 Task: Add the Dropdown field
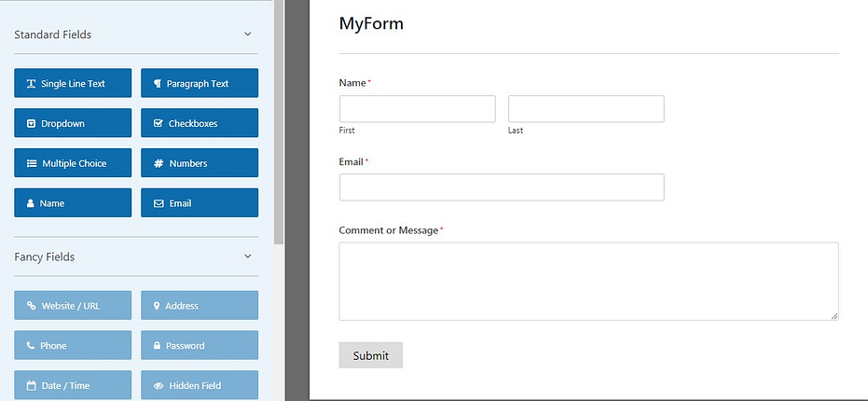point(73,123)
